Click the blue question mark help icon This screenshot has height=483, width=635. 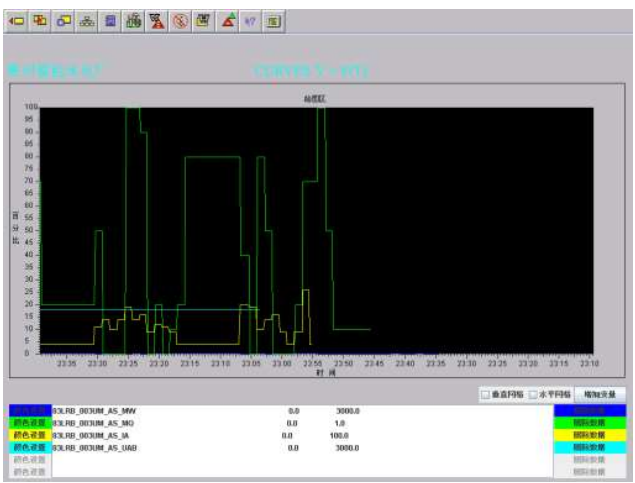(251, 21)
